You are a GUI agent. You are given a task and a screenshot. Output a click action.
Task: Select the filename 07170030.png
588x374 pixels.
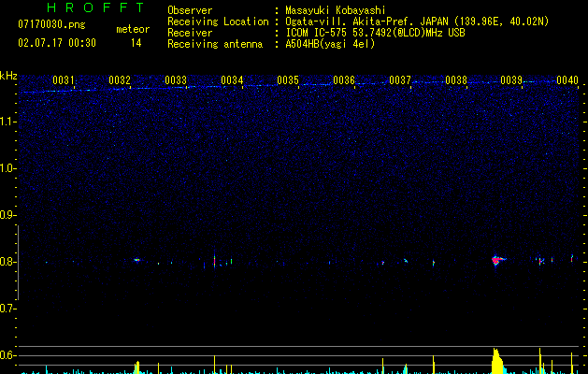[51, 25]
